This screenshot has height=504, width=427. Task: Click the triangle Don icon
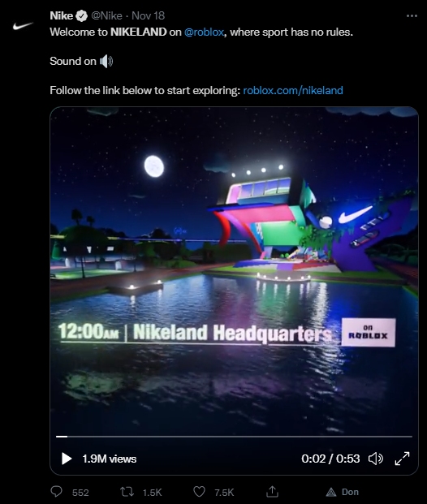click(x=331, y=492)
